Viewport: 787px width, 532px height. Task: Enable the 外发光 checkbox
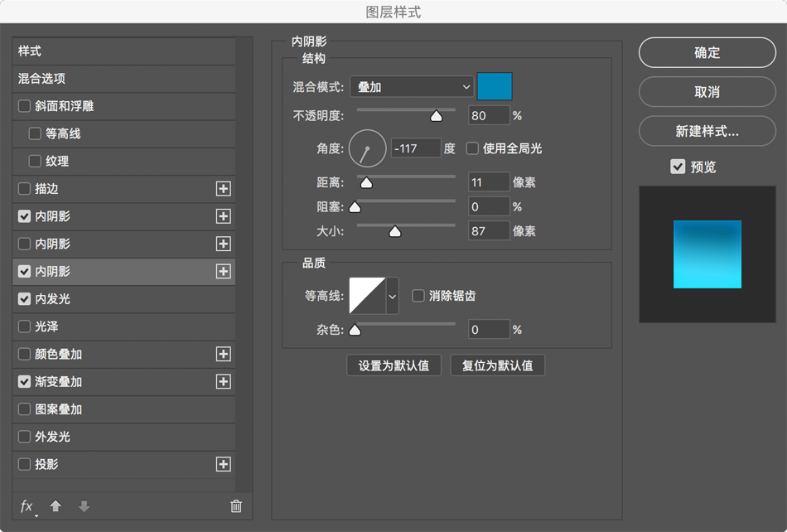click(x=24, y=437)
